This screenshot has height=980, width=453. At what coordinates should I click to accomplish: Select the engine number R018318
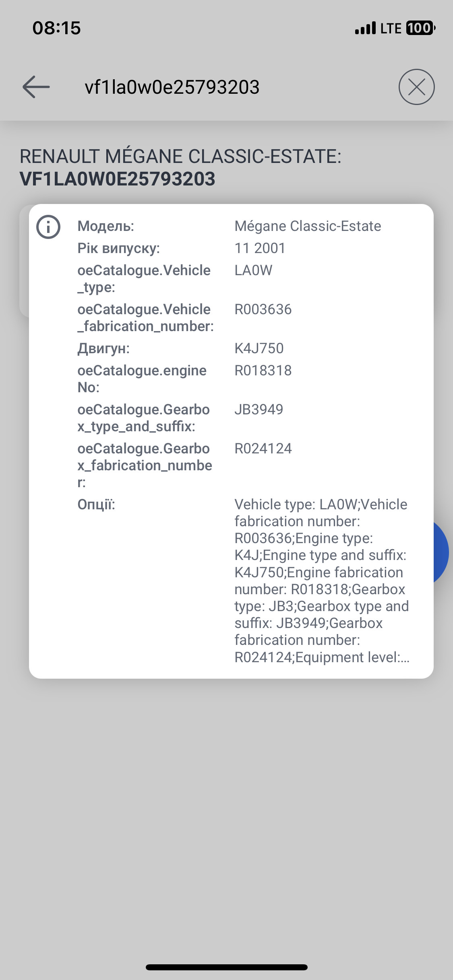263,371
